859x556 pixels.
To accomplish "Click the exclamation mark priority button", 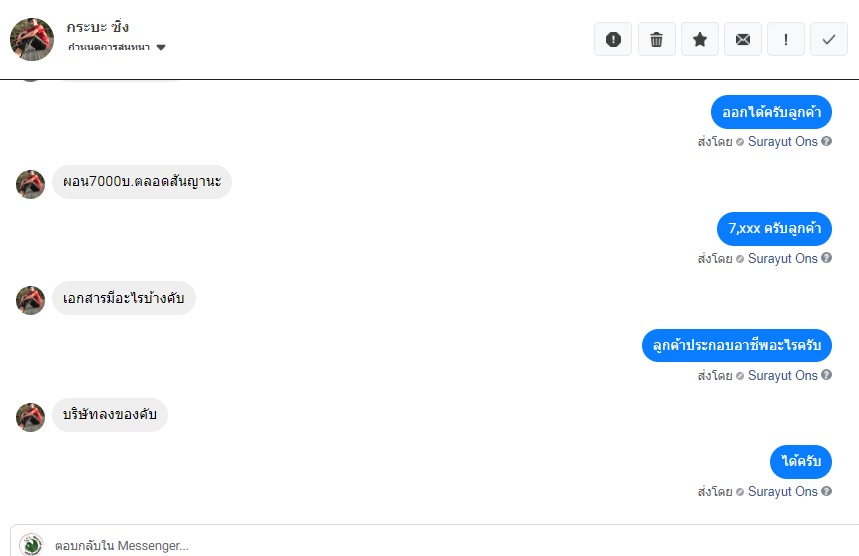I will (786, 39).
